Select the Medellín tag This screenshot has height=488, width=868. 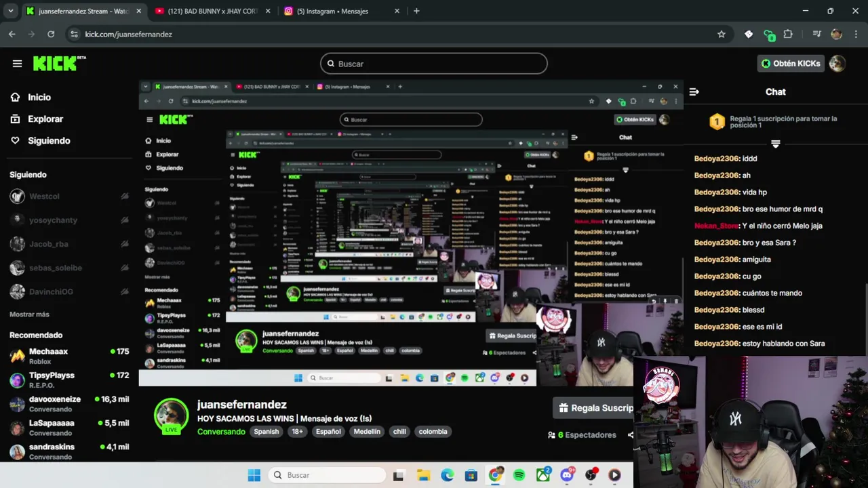[x=367, y=432]
